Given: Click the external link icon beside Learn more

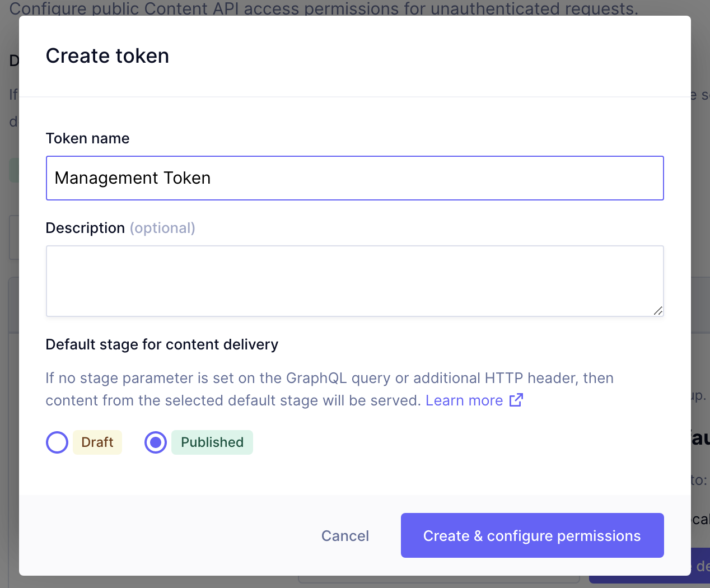Looking at the screenshot, I should (x=517, y=400).
